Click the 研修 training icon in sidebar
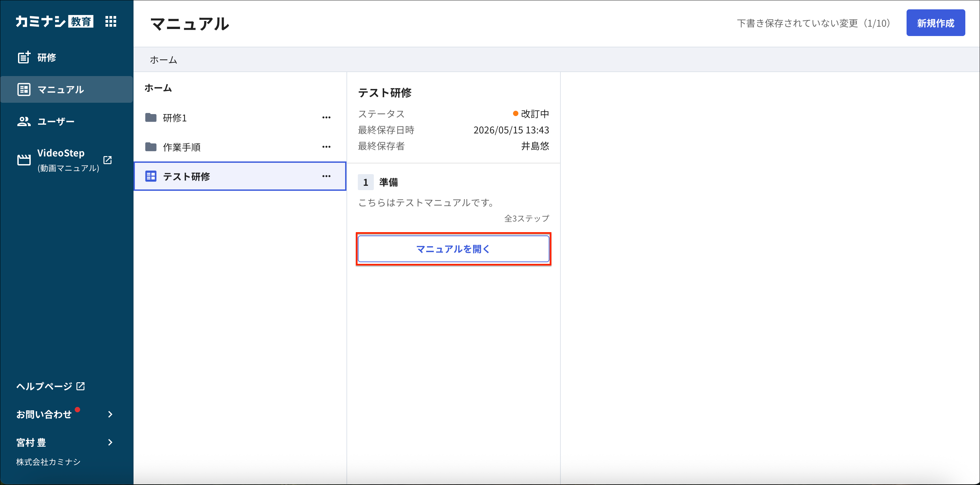Viewport: 980px width, 485px height. click(x=24, y=57)
